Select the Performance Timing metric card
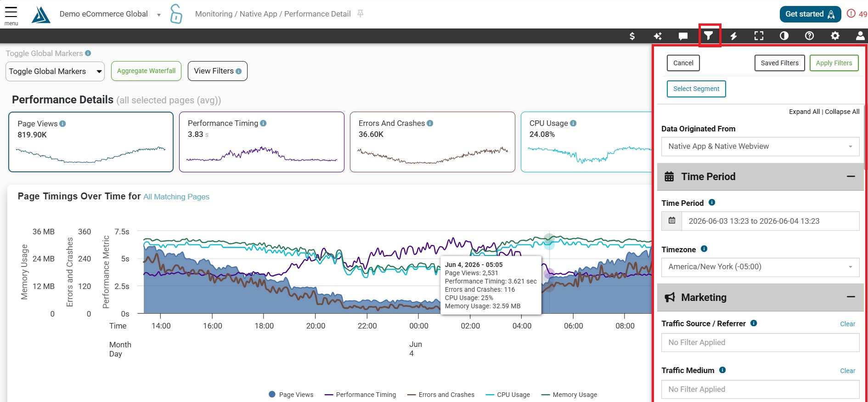 (x=262, y=142)
